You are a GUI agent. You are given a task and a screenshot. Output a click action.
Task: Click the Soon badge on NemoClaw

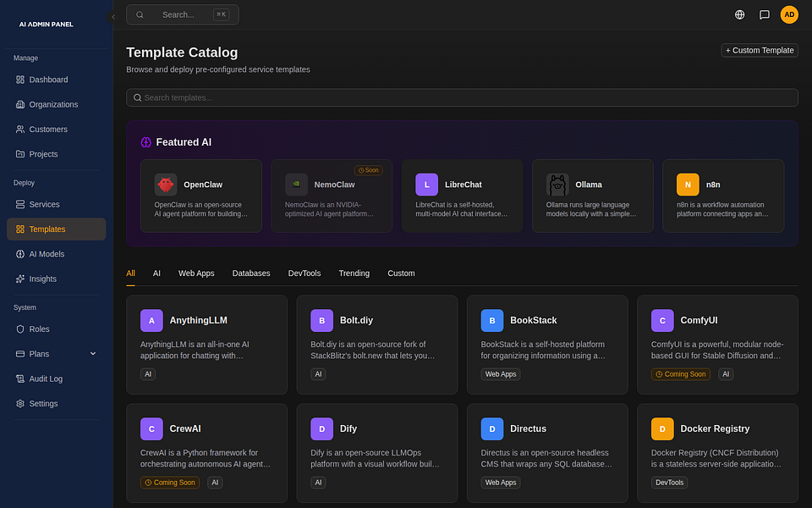click(x=368, y=170)
